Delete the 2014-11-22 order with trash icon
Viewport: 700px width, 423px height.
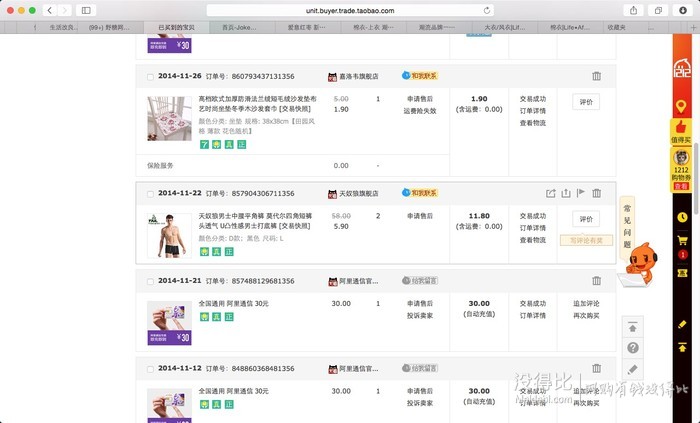[596, 193]
